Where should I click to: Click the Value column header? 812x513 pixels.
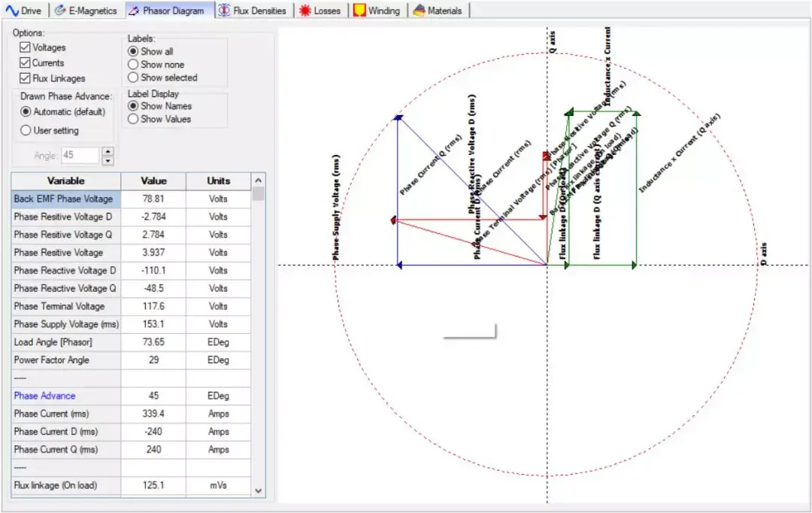pyautogui.click(x=153, y=181)
